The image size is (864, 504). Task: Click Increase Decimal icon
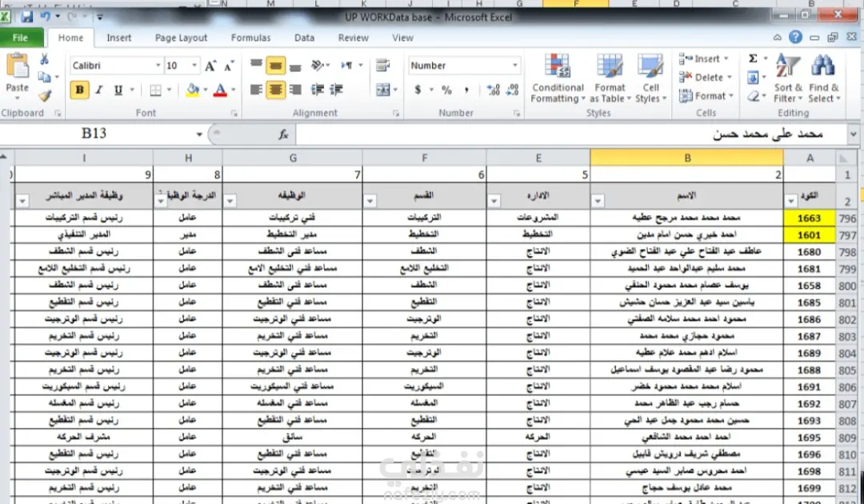pyautogui.click(x=493, y=90)
